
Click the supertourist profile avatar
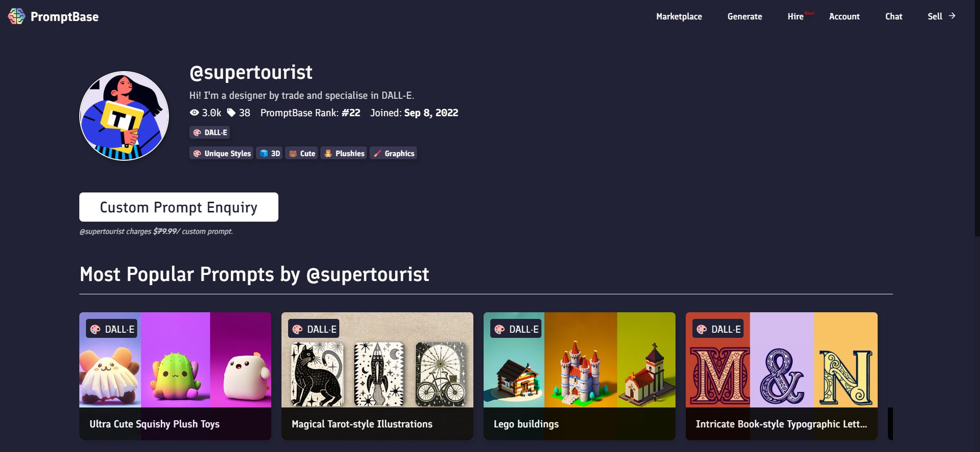tap(124, 116)
